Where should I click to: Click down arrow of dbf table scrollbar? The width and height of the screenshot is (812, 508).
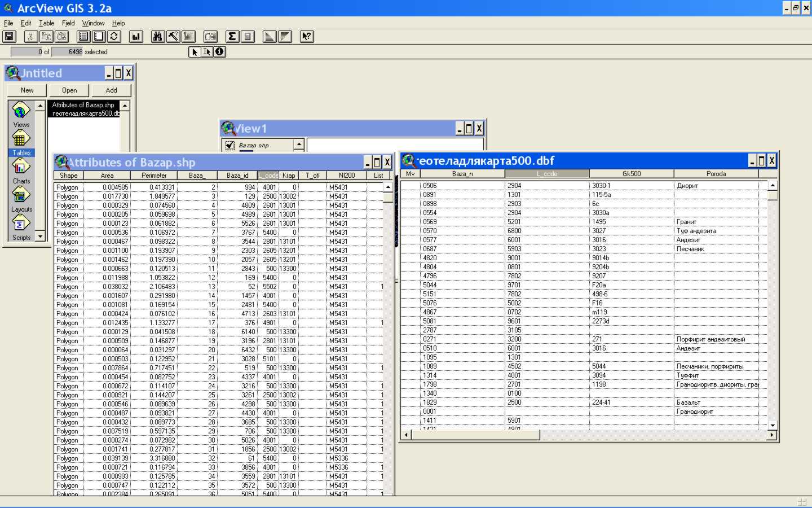pos(773,425)
